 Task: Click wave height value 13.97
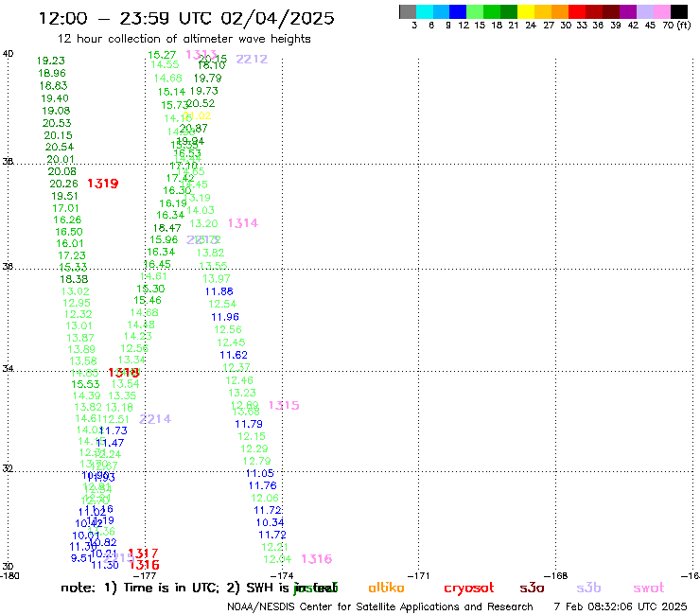217,279
